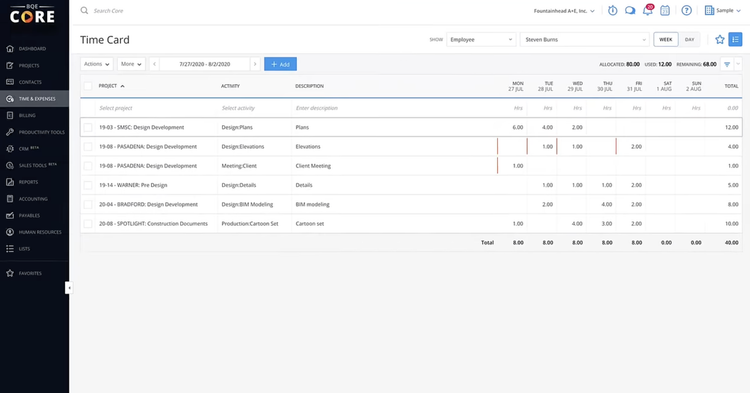
Task: Open Projects in the sidebar
Action: point(29,66)
